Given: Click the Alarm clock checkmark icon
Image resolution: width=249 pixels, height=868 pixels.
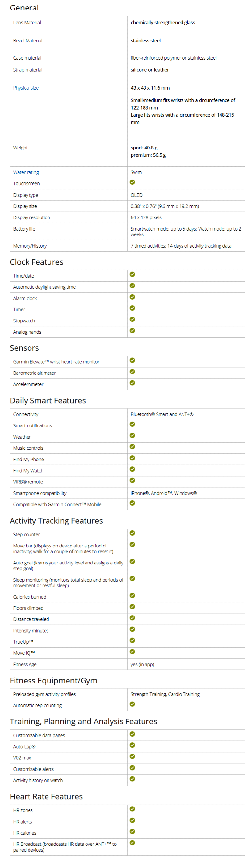Looking at the screenshot, I should [x=132, y=297].
